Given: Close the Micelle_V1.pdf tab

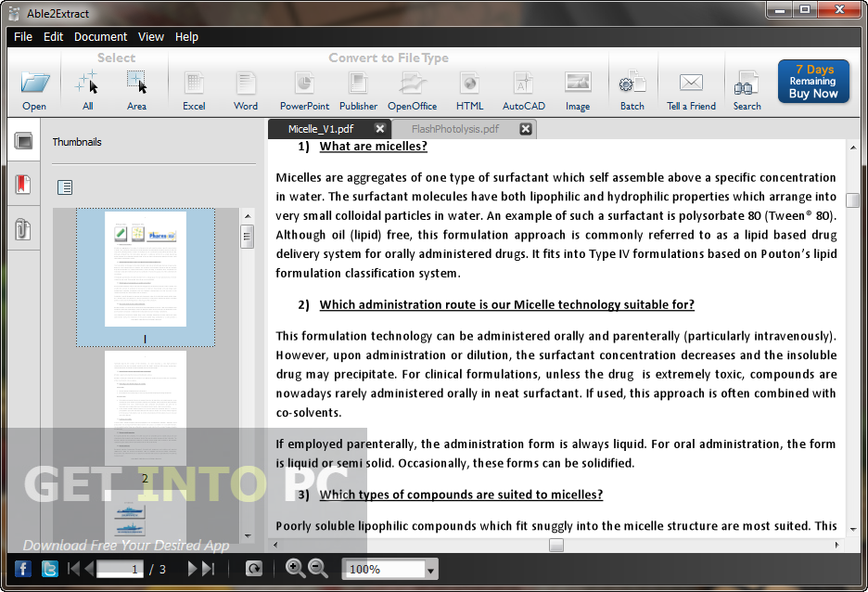Looking at the screenshot, I should pyautogui.click(x=380, y=128).
